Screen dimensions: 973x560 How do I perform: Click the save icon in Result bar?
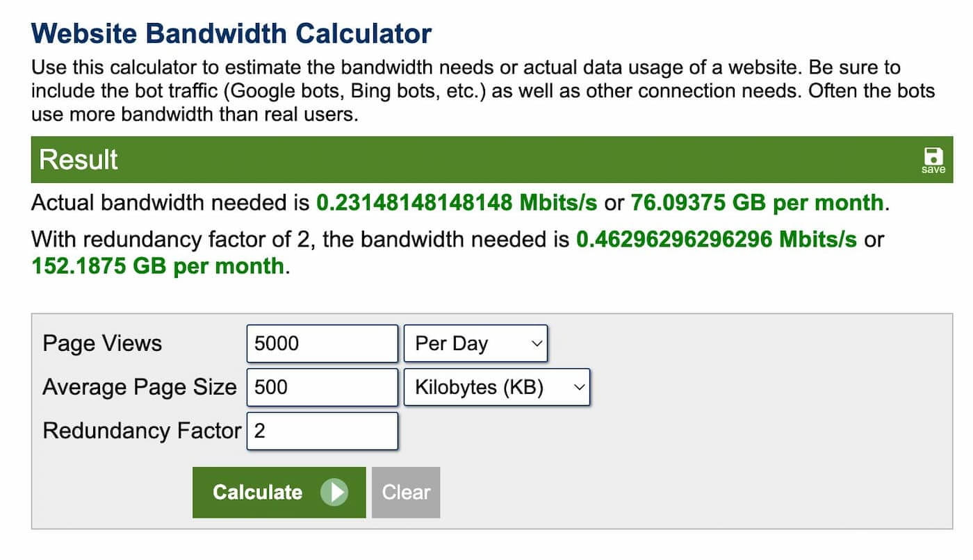click(x=933, y=160)
